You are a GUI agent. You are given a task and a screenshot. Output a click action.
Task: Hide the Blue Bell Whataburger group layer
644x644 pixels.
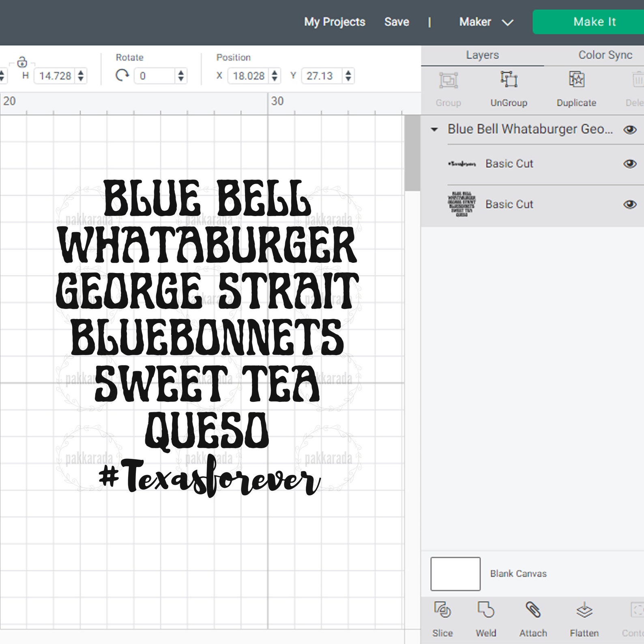[630, 130]
